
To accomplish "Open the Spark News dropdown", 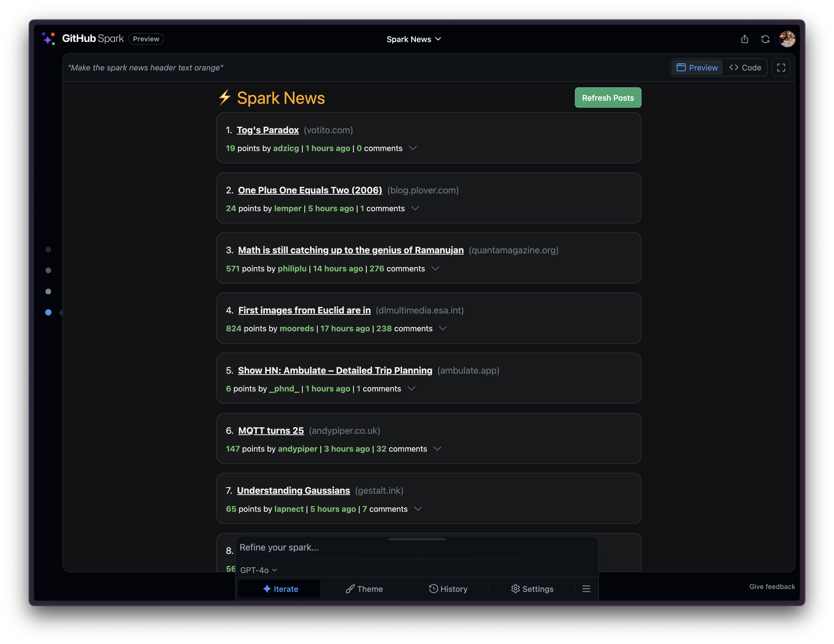I will [x=414, y=38].
